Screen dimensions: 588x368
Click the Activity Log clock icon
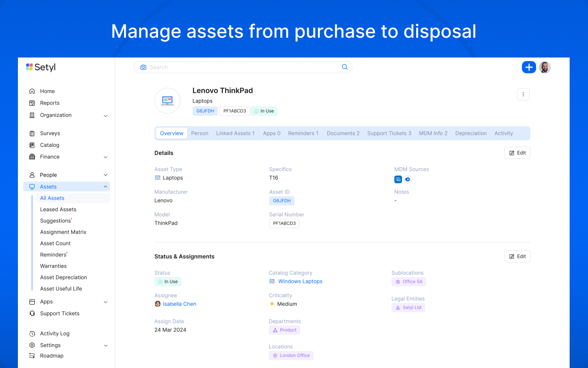[x=32, y=333]
